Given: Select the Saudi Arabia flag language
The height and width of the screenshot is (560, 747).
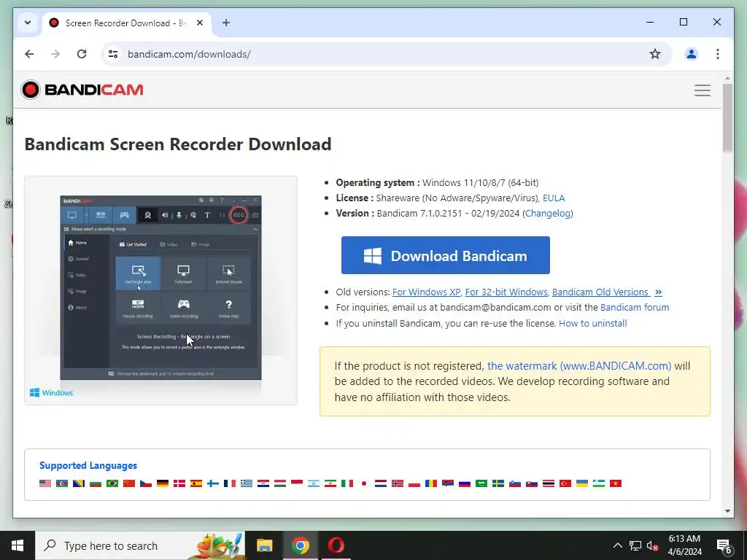Looking at the screenshot, I should (481, 483).
